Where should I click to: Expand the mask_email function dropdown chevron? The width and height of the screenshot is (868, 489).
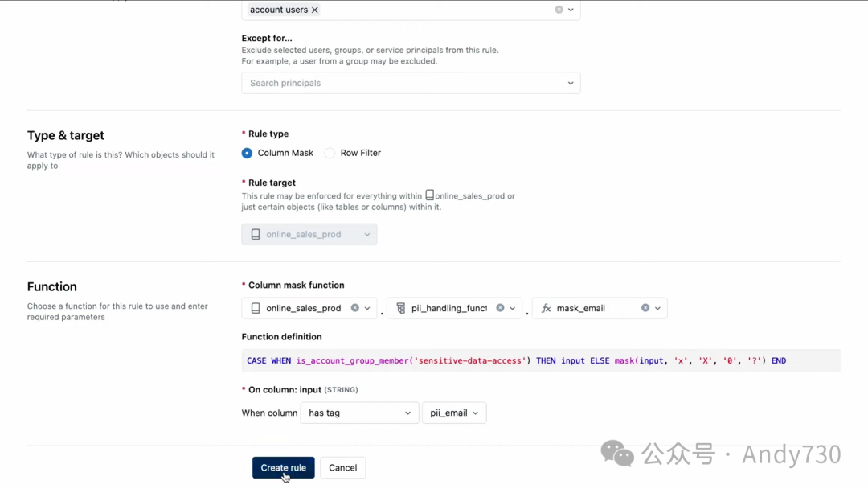point(657,308)
